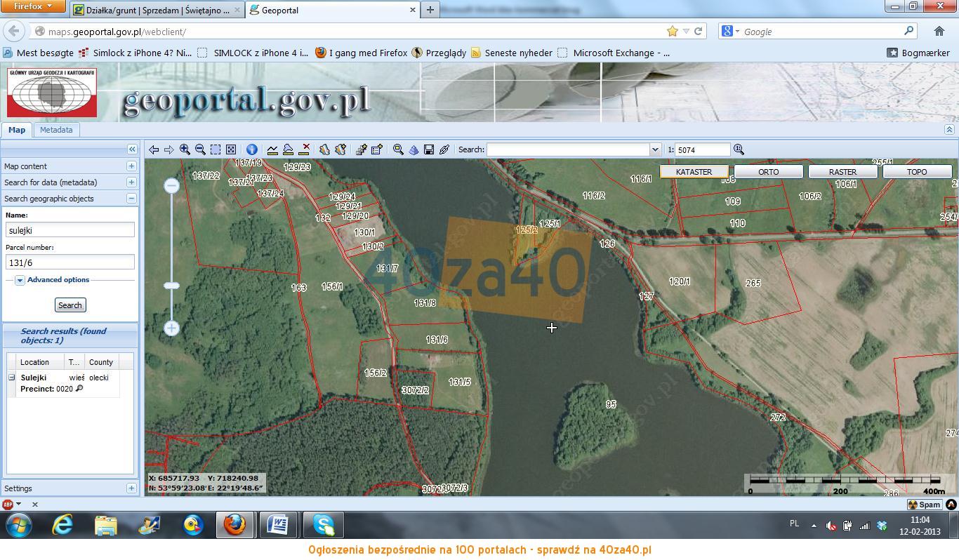959x560 pixels.
Task: Collapse the Sulejki result row
Action: [11, 378]
